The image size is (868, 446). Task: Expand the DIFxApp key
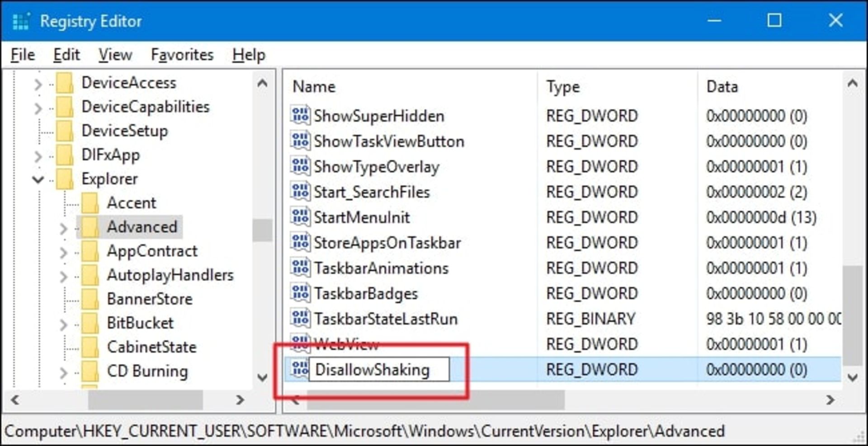(x=38, y=156)
